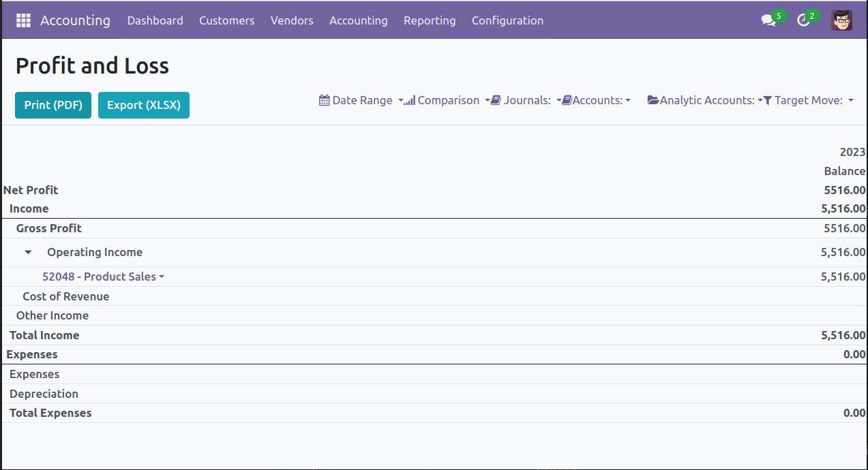Click the user avatar picture
Viewport: 868px width, 470px height.
(841, 20)
